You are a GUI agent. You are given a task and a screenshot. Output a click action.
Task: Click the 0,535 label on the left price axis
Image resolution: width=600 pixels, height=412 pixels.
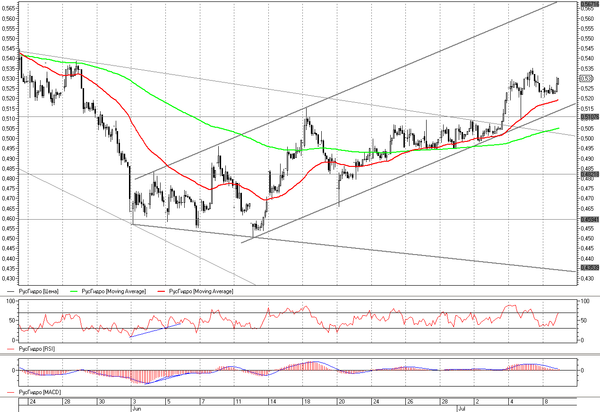[8, 68]
